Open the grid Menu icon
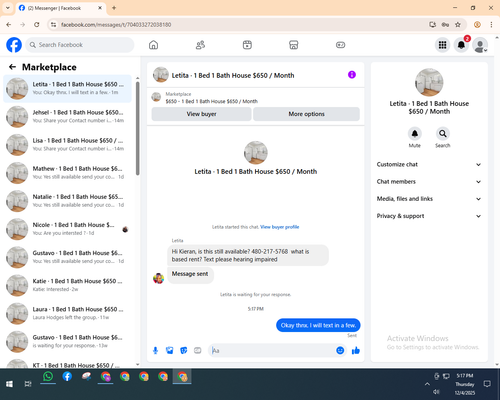This screenshot has height=400, width=500. point(442,45)
